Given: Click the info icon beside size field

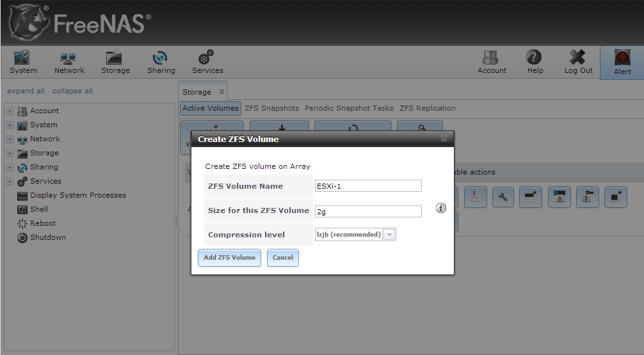Looking at the screenshot, I should [440, 208].
